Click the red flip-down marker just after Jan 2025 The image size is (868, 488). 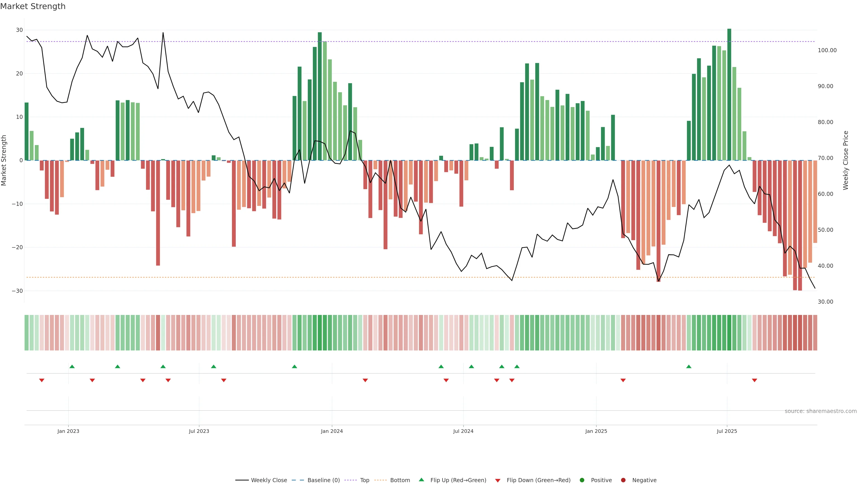point(623,380)
